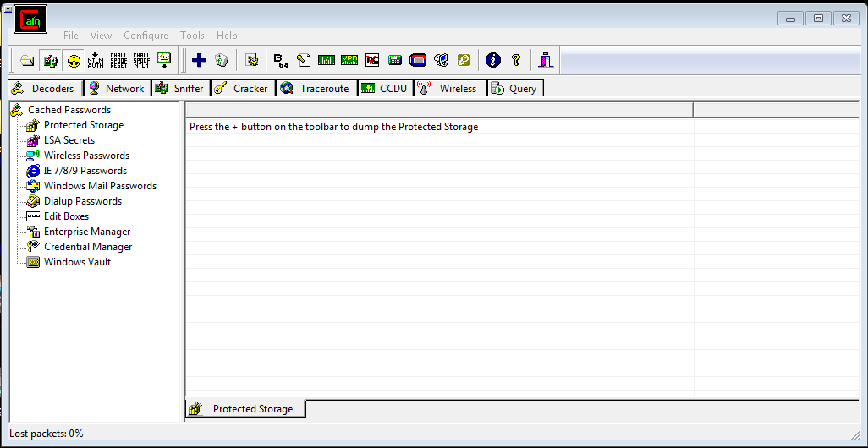Screen dimensions: 868x448
Task: Switch to the Cracker tab
Action: coord(243,89)
